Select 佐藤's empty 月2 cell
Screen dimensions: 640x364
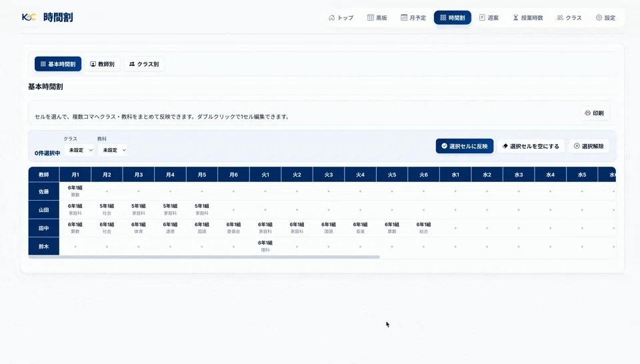(107, 191)
